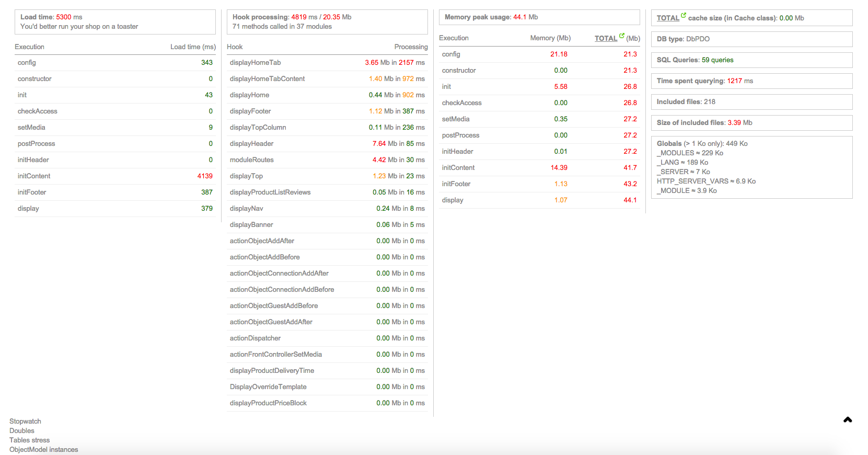868x455 pixels.
Task: Click the _MODULE ≈ 3.9 Ko entry
Action: [x=687, y=191]
